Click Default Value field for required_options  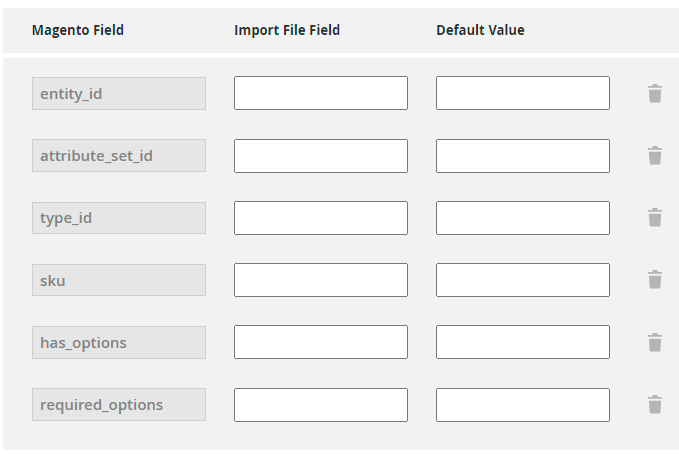pyautogui.click(x=523, y=405)
